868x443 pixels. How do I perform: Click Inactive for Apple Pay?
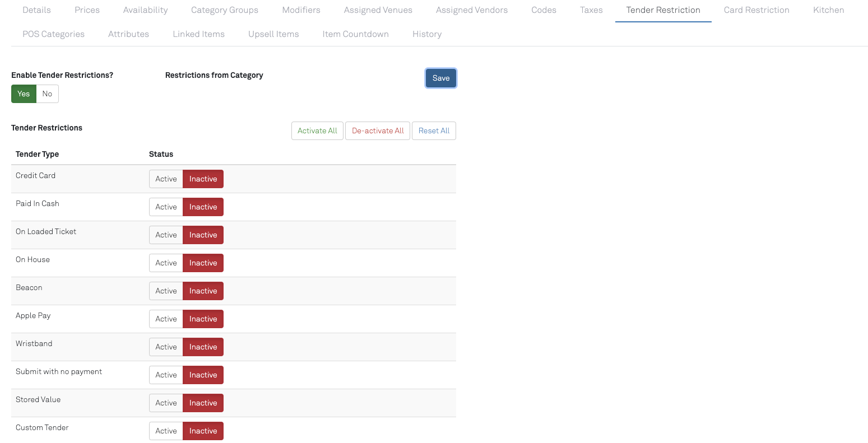point(203,319)
